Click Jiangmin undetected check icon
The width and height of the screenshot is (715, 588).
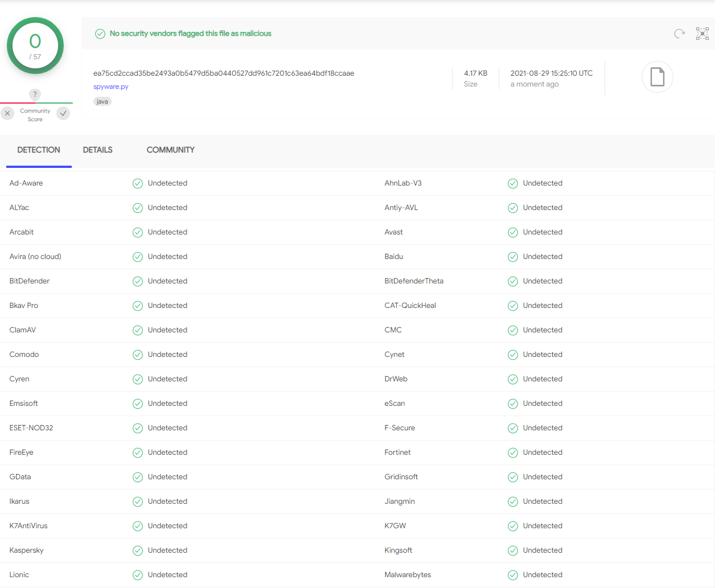(x=513, y=501)
